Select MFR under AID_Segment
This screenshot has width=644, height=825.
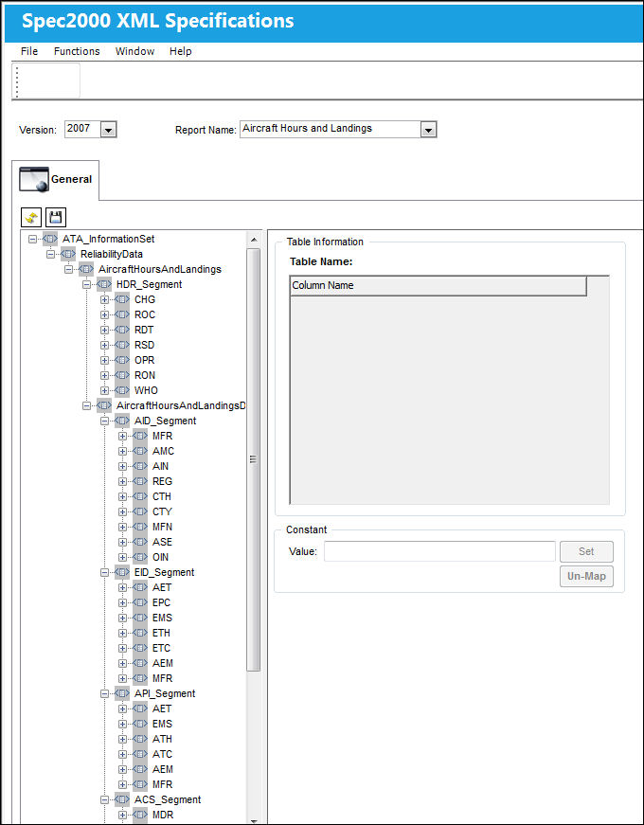(163, 436)
